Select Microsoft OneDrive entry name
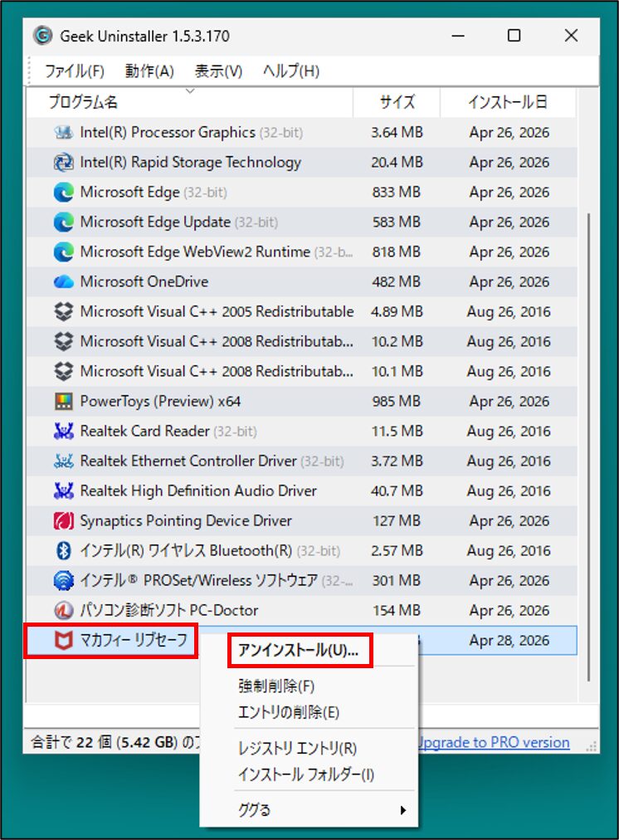This screenshot has width=619, height=840. coord(144,281)
